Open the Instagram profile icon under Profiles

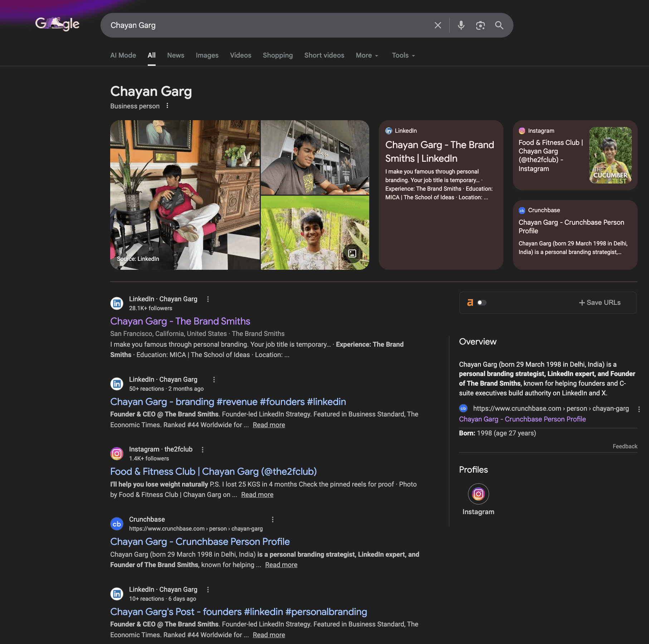tap(478, 494)
